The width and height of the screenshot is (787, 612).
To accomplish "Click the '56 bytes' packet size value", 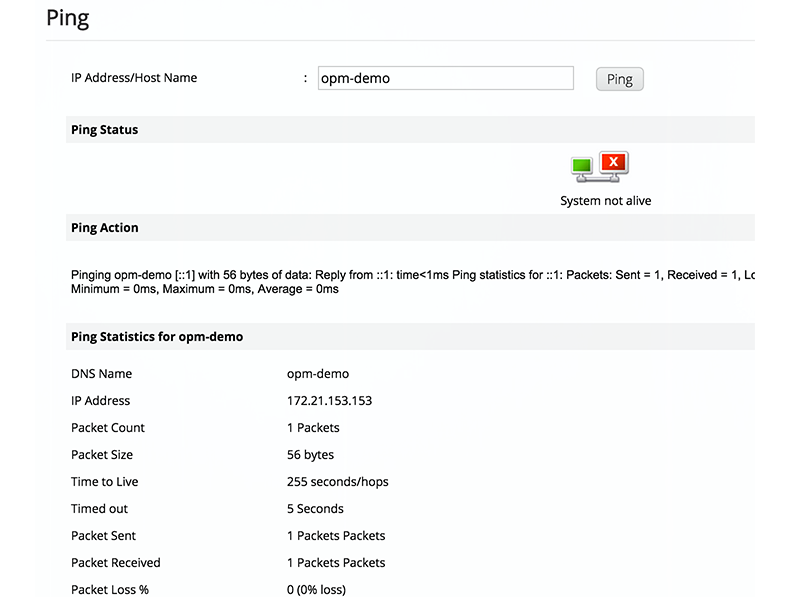I will click(310, 455).
